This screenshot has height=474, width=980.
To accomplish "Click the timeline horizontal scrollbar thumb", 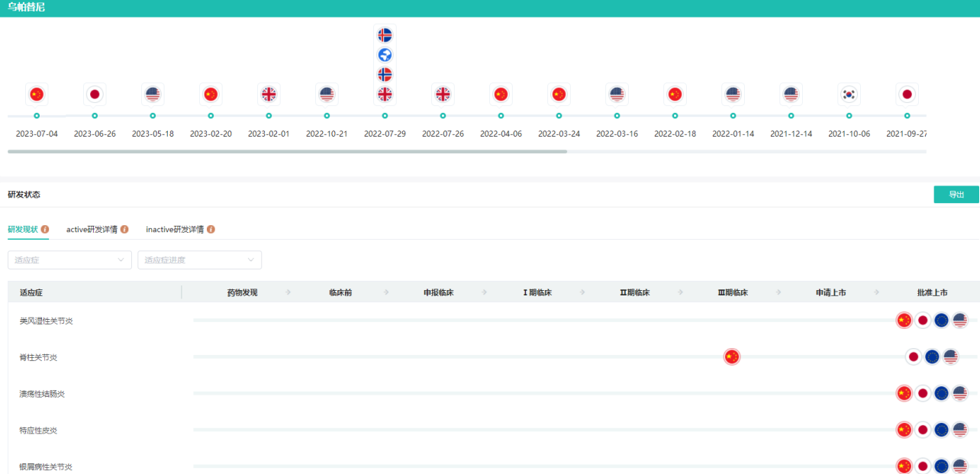I will click(287, 151).
